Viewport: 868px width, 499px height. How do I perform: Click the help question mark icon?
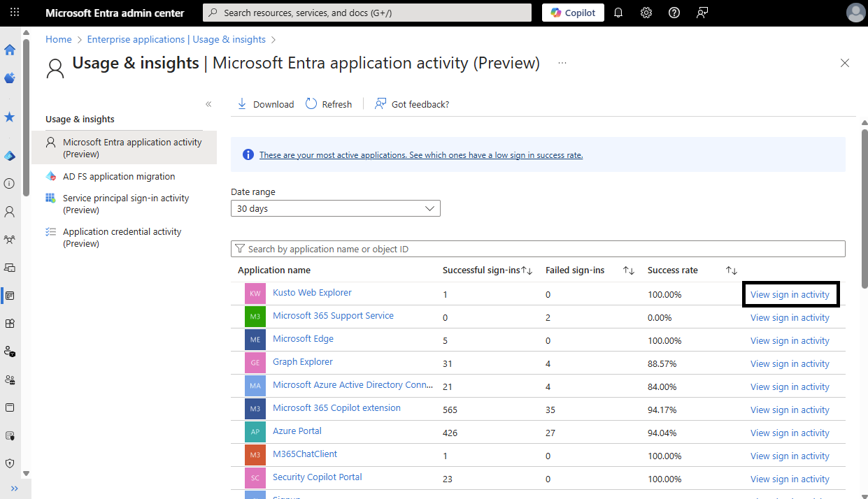tap(674, 13)
